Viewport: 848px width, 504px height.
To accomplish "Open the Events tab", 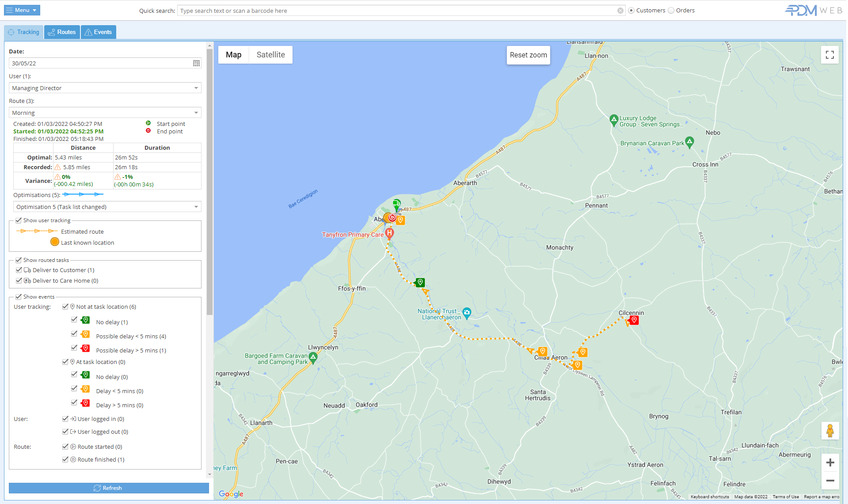I will click(x=98, y=32).
